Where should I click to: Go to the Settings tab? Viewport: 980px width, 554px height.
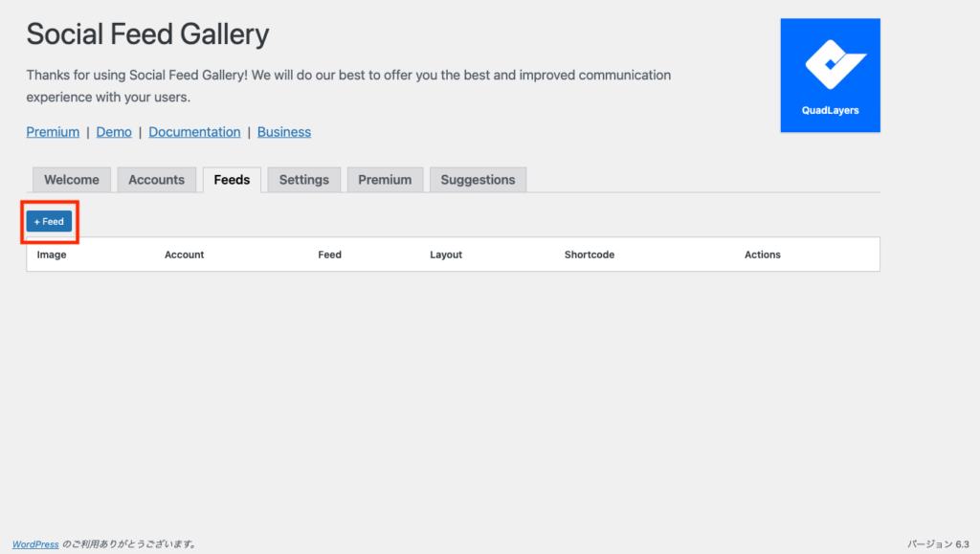click(304, 180)
